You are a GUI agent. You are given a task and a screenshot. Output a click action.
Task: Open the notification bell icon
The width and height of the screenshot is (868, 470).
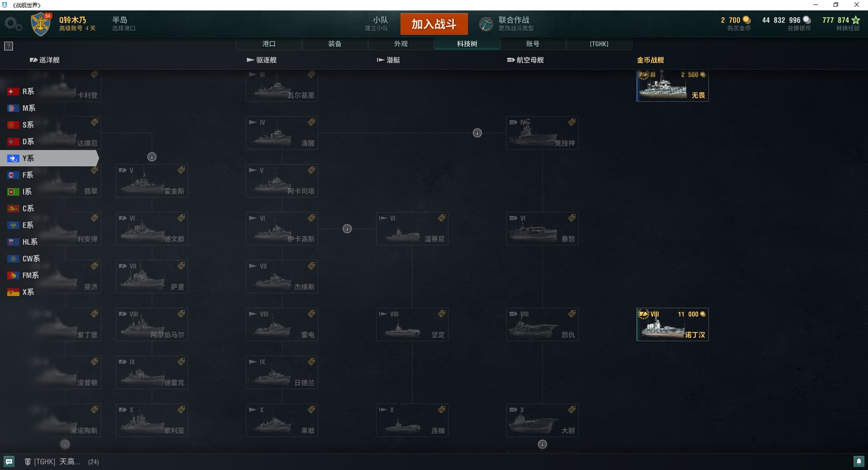coord(859,461)
